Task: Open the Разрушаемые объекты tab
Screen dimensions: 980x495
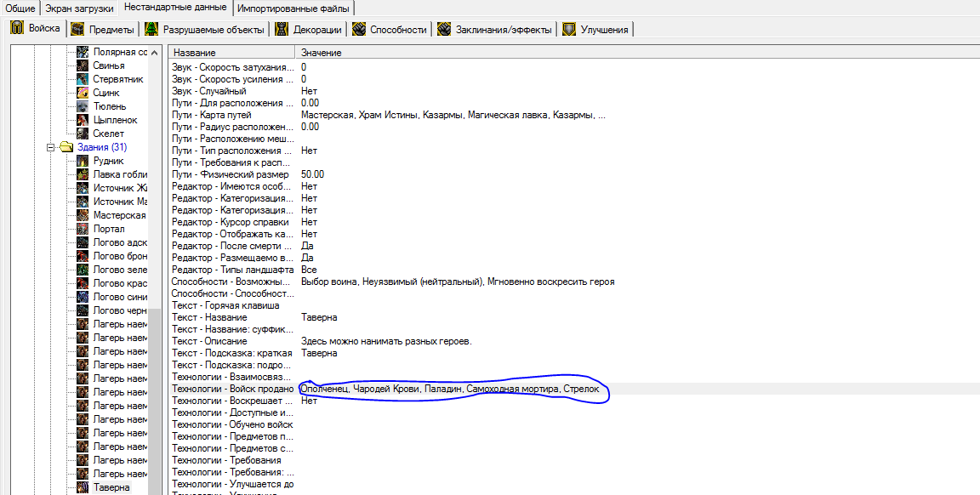Action: (205, 30)
